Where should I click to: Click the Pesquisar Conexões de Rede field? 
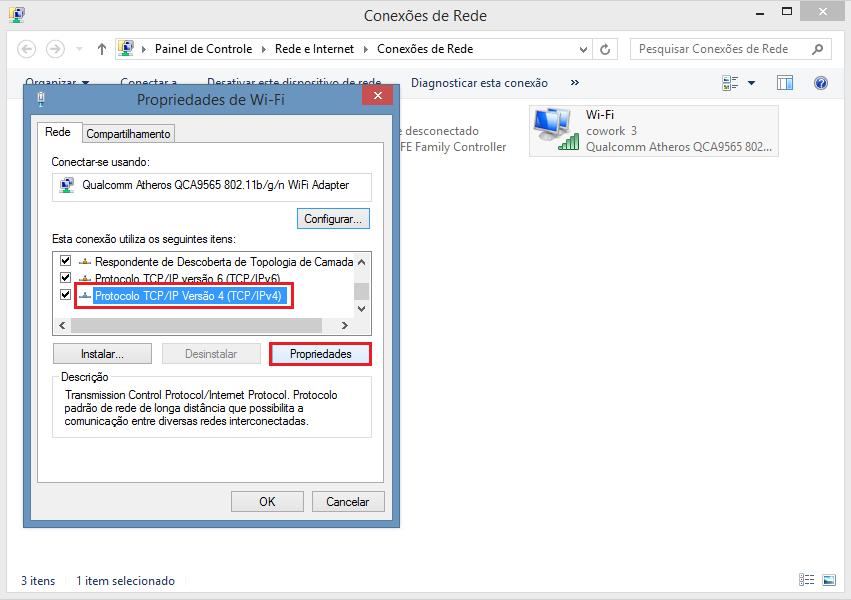point(720,49)
